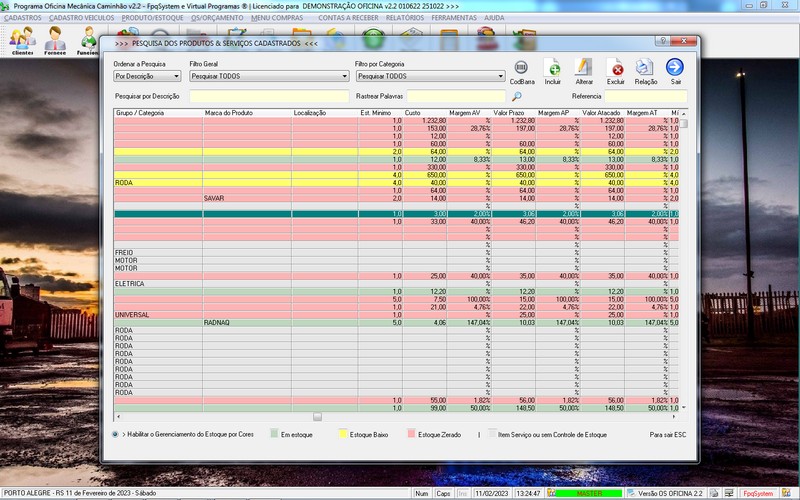This screenshot has width=800, height=500.
Task: Select the UNIVERSAL category row
Action: click(158, 315)
